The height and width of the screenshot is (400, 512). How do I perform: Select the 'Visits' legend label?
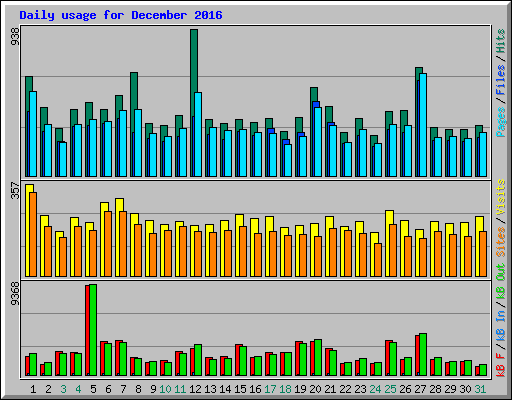coord(500,197)
